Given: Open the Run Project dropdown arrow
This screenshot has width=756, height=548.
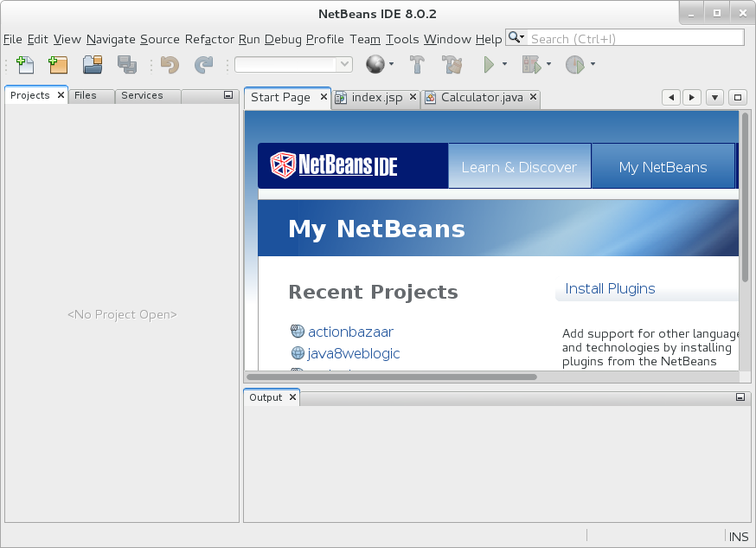Looking at the screenshot, I should point(504,64).
